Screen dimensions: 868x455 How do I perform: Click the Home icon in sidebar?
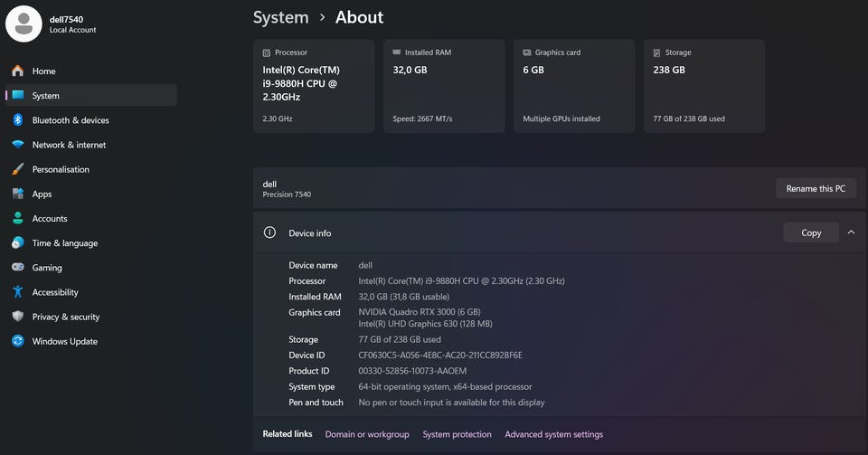pos(18,71)
